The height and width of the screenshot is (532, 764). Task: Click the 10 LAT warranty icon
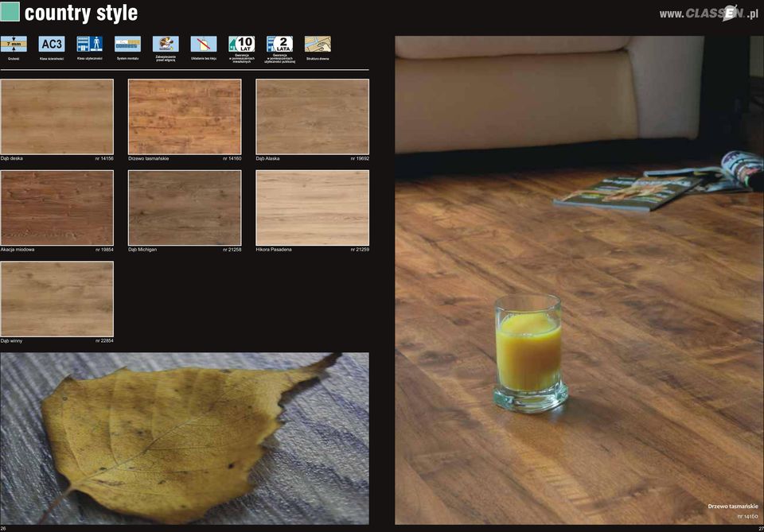tap(242, 44)
